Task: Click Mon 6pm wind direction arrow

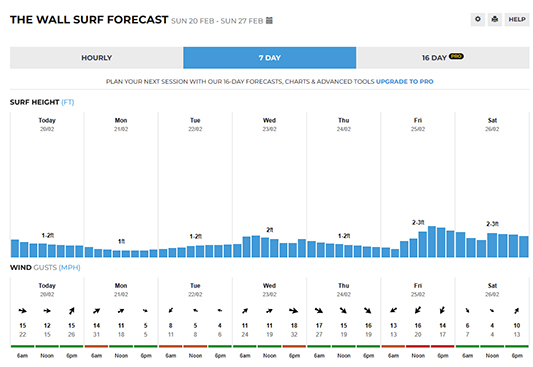Action: [x=145, y=311]
